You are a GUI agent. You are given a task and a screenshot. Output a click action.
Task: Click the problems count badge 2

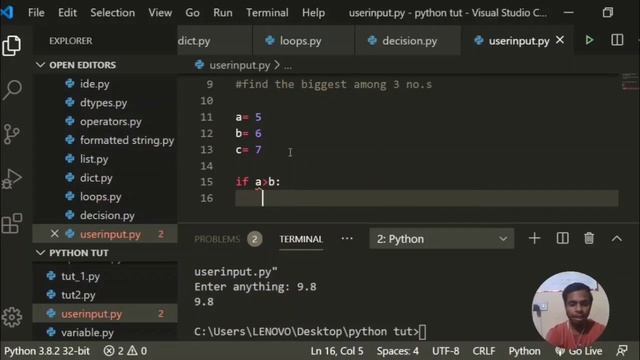[x=255, y=239]
